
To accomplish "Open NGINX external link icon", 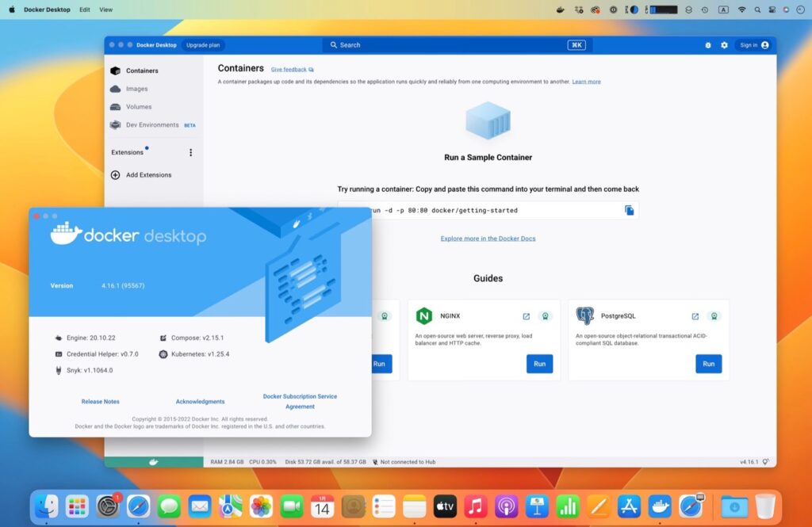I will click(x=526, y=316).
